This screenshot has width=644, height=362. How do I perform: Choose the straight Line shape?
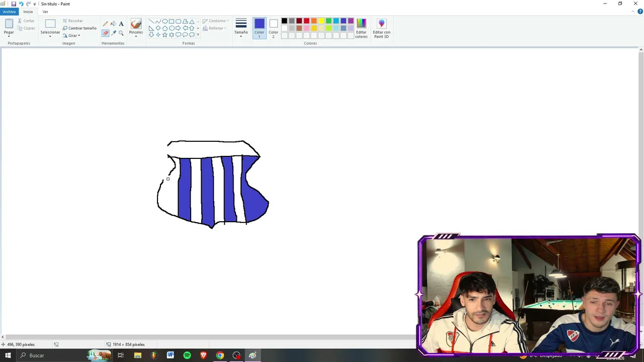tap(151, 22)
